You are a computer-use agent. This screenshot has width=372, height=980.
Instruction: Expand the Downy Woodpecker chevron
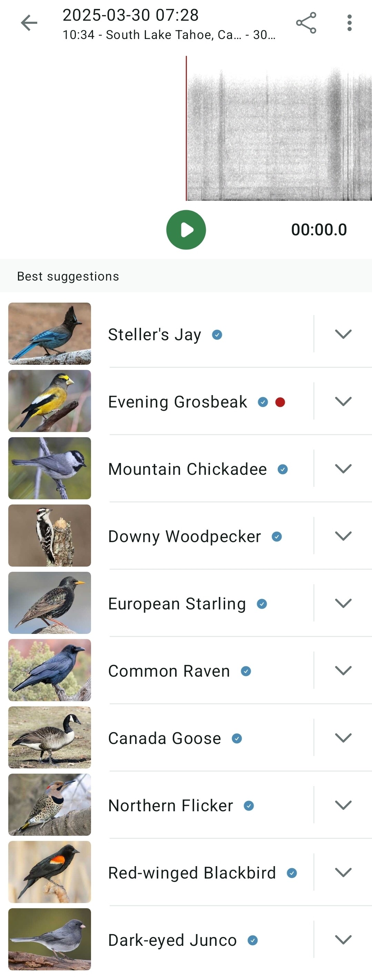pos(343,536)
